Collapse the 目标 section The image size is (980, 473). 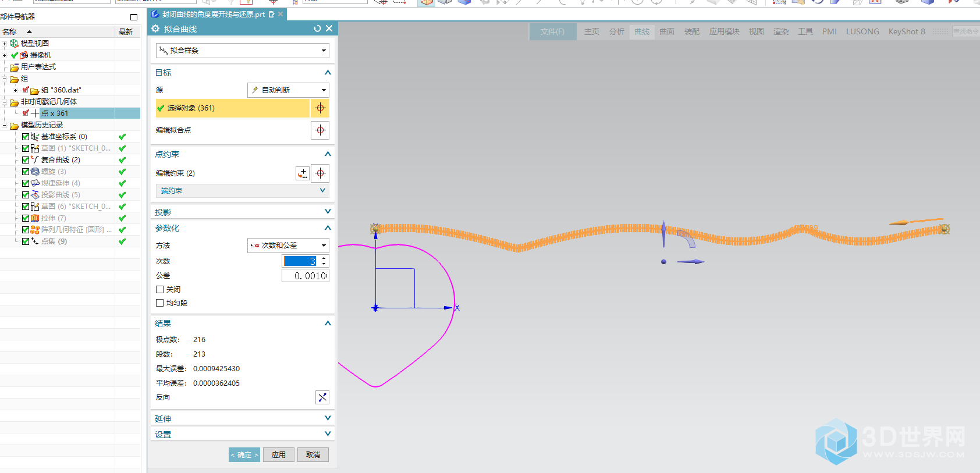click(328, 73)
